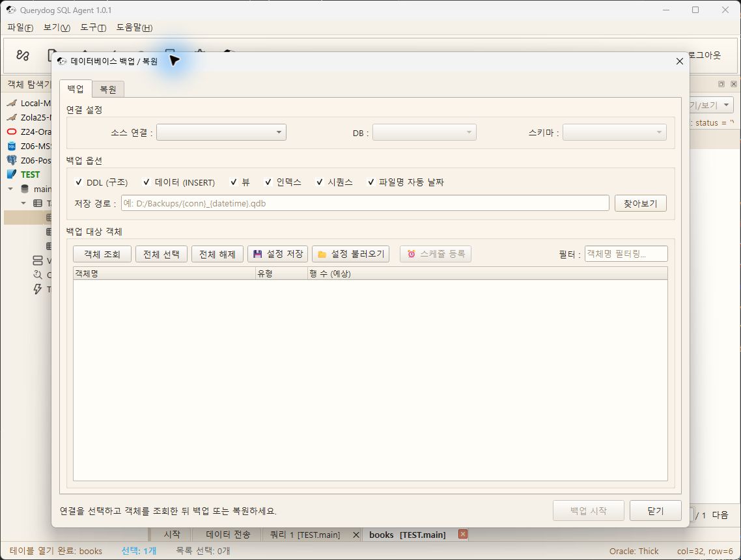Click the main database cylinder icon
Image resolution: width=741 pixels, height=560 pixels.
point(25,189)
